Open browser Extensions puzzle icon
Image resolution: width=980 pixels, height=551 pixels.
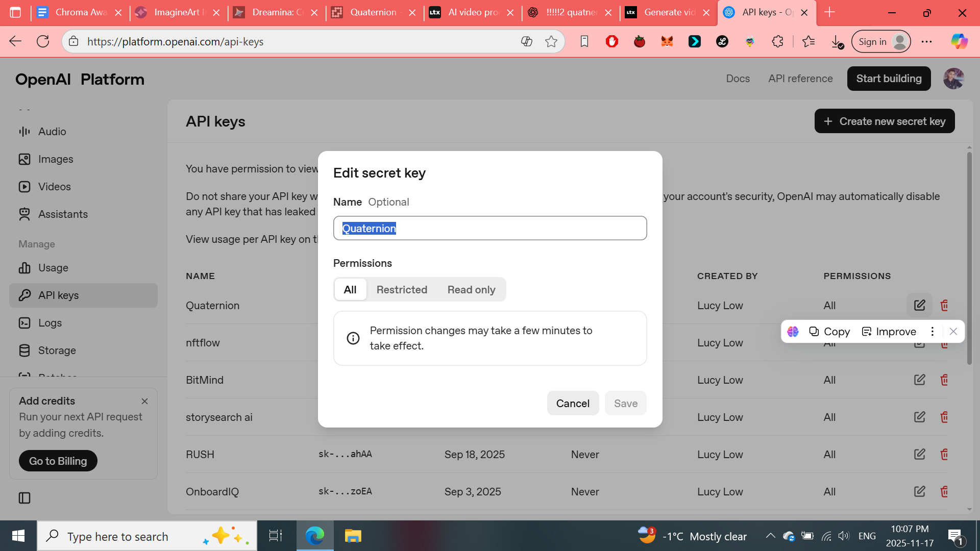coord(777,42)
